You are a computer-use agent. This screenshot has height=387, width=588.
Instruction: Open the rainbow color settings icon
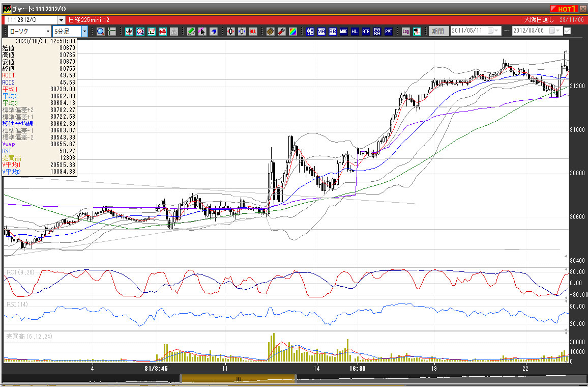tap(293, 32)
